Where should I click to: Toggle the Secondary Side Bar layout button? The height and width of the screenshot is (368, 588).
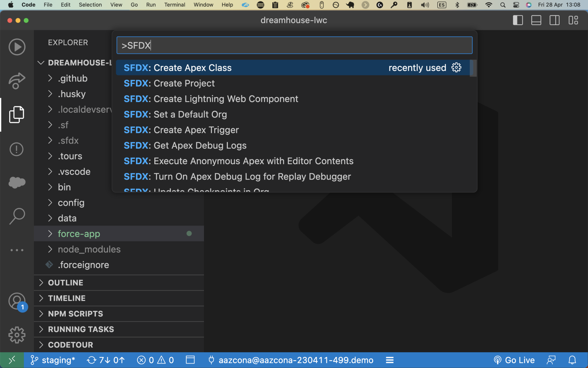click(555, 20)
